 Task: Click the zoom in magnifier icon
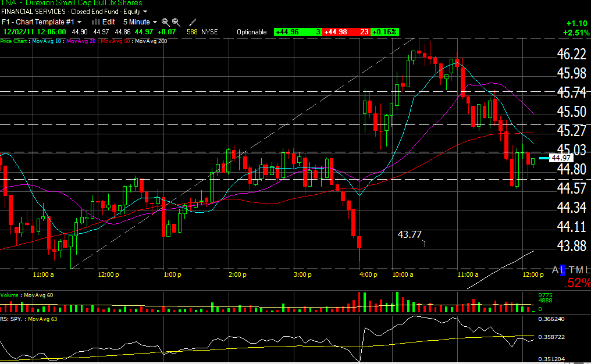165,22
